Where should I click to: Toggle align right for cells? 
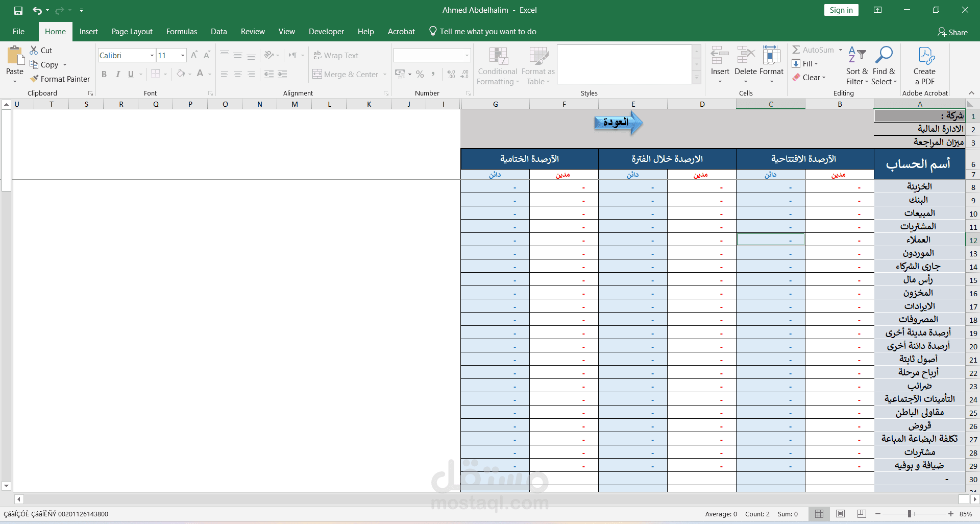251,74
